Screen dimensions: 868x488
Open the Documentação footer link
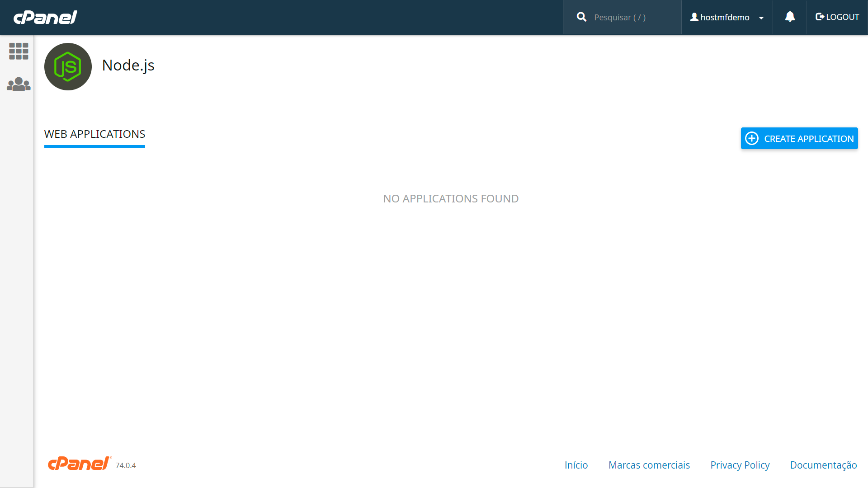[x=823, y=465]
